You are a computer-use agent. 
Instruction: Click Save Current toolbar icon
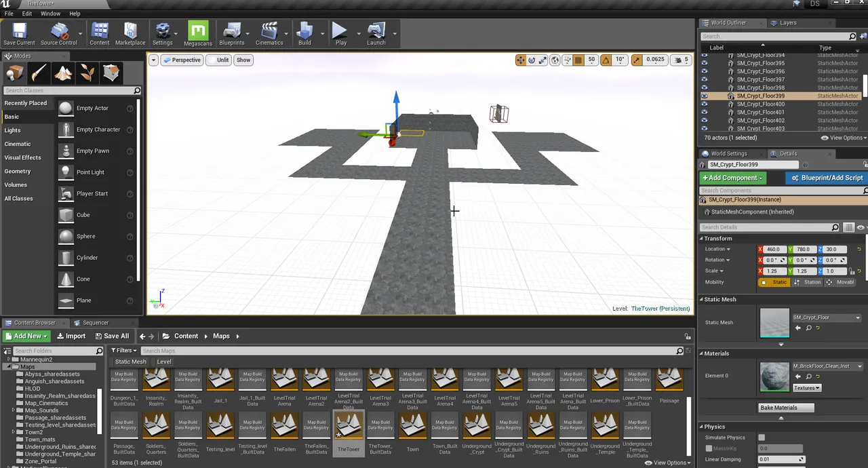pyautogui.click(x=19, y=34)
